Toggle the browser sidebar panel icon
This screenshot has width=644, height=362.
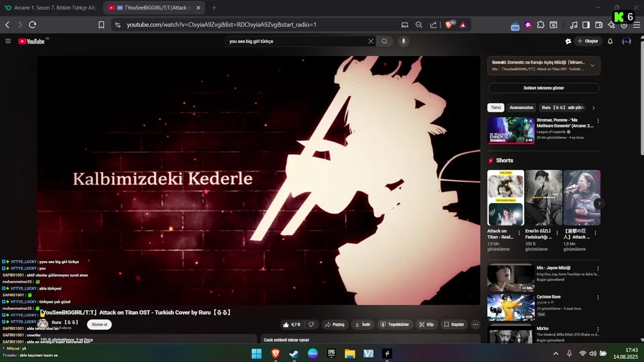tap(586, 25)
